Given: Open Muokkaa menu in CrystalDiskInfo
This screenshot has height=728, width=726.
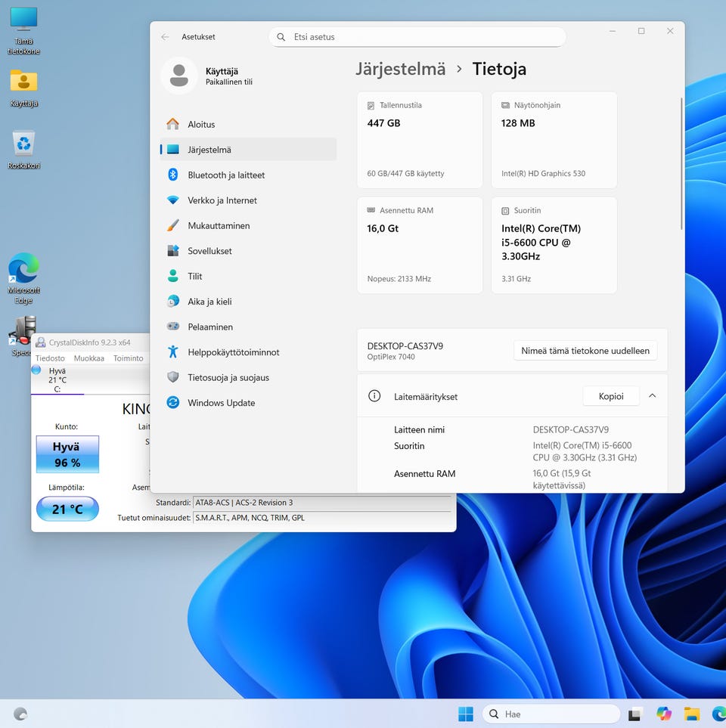Looking at the screenshot, I should pyautogui.click(x=89, y=358).
